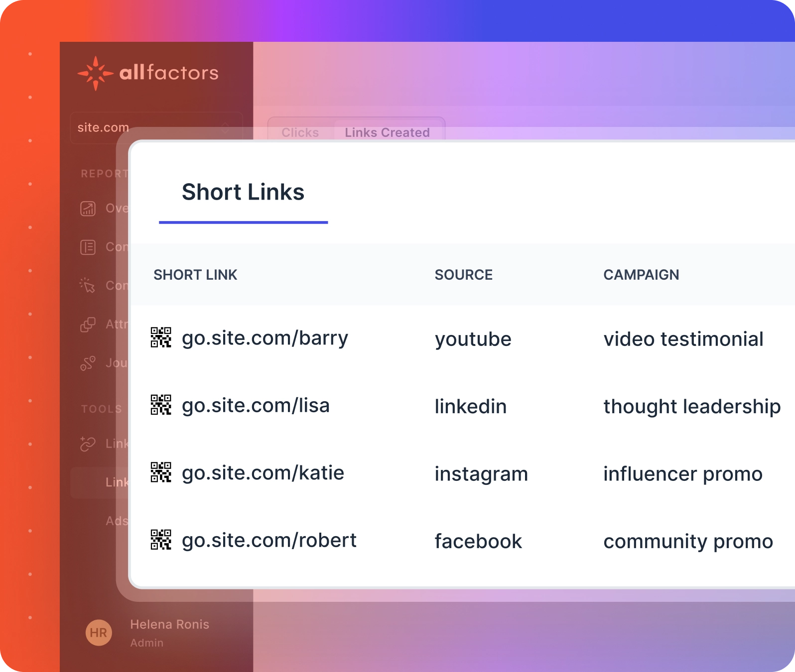Select the instagram source cell
Image resolution: width=795 pixels, height=672 pixels.
click(481, 474)
